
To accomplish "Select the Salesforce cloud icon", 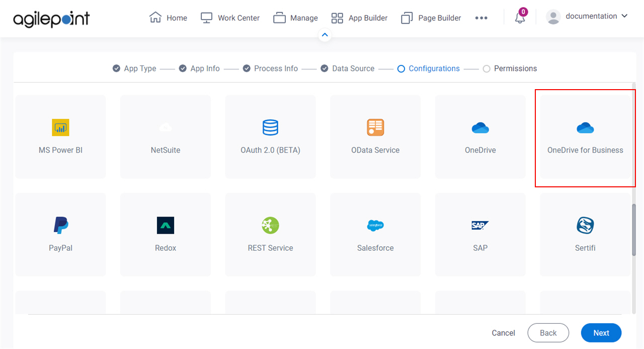I will (375, 226).
